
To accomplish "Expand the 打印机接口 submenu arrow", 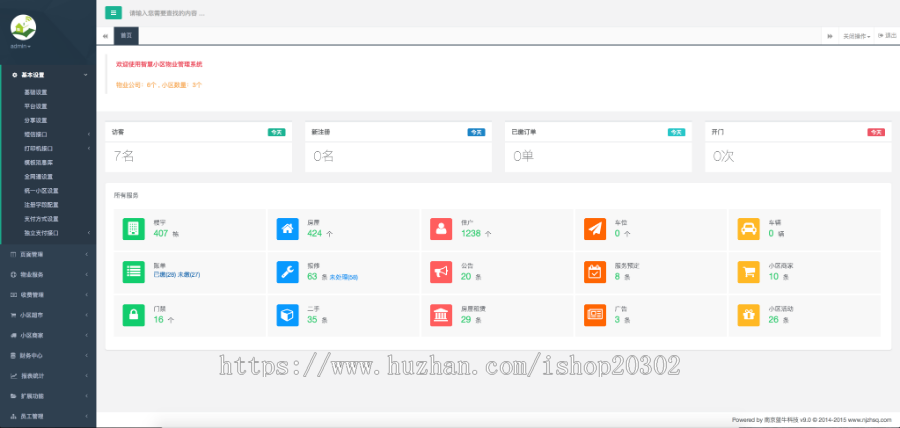I will (x=88, y=148).
